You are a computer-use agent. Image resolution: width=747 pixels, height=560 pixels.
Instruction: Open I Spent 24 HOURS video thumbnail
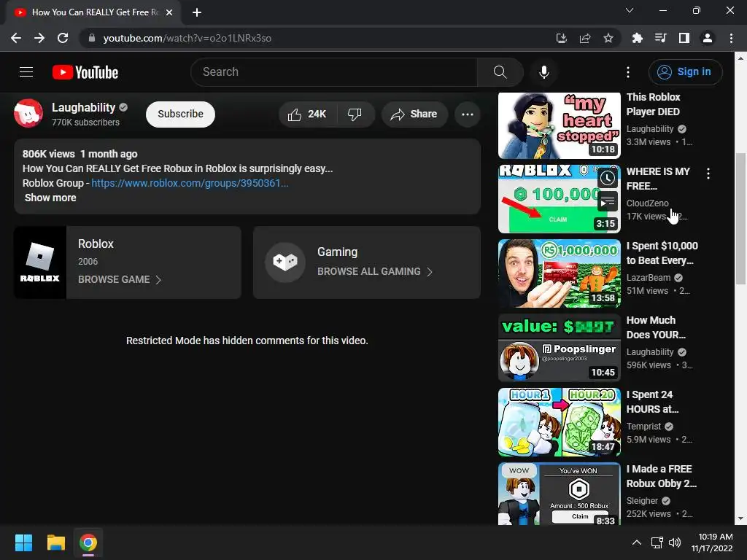(x=560, y=422)
